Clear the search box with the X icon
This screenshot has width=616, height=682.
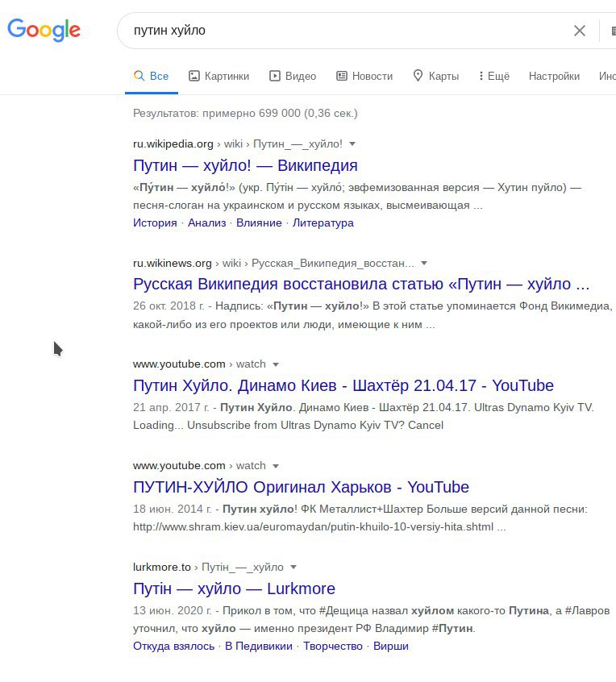[580, 31]
